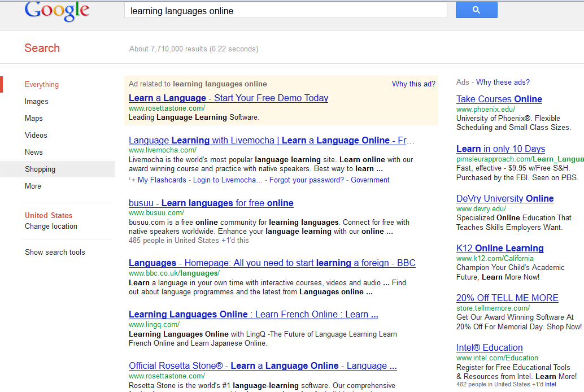The width and height of the screenshot is (584, 392).
Task: Click www.devry.edu/ green URL
Action: (481, 208)
